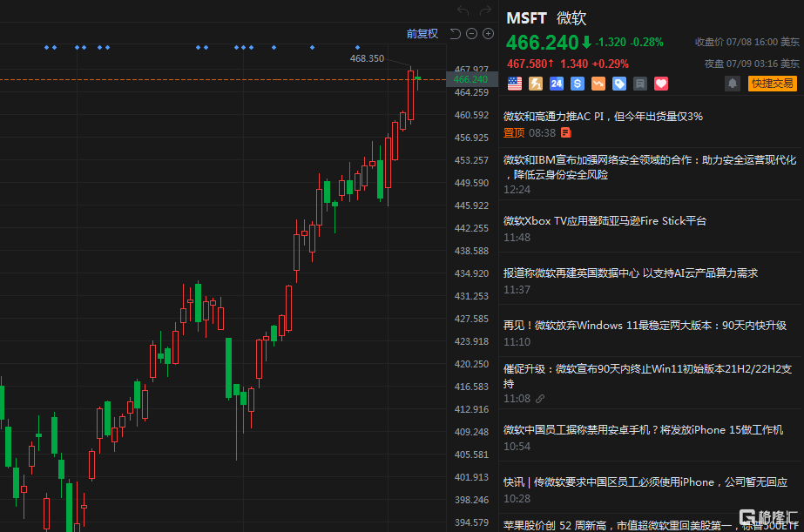Open news 苹果股价创 52 周新高 headline
804x532 pixels.
[651, 525]
